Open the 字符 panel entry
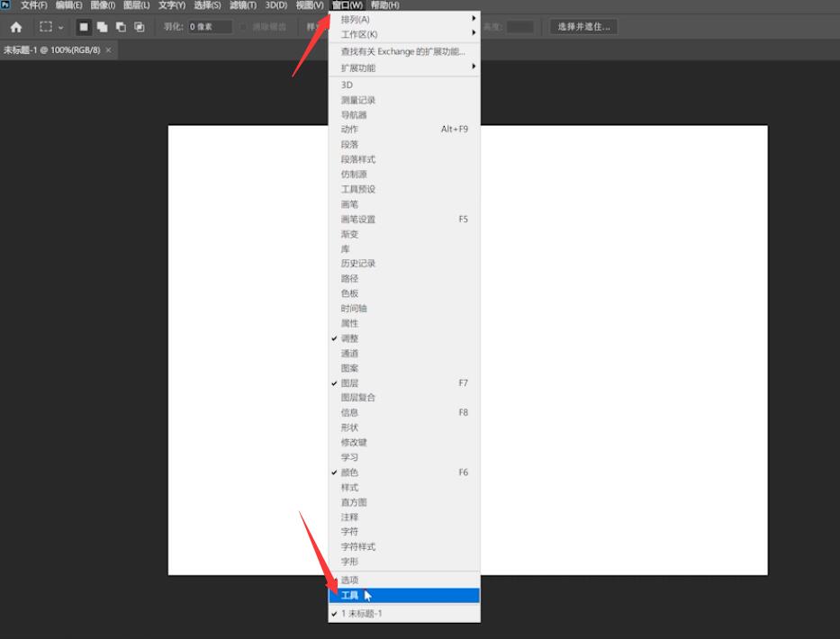The width and height of the screenshot is (840, 639). coord(404,532)
